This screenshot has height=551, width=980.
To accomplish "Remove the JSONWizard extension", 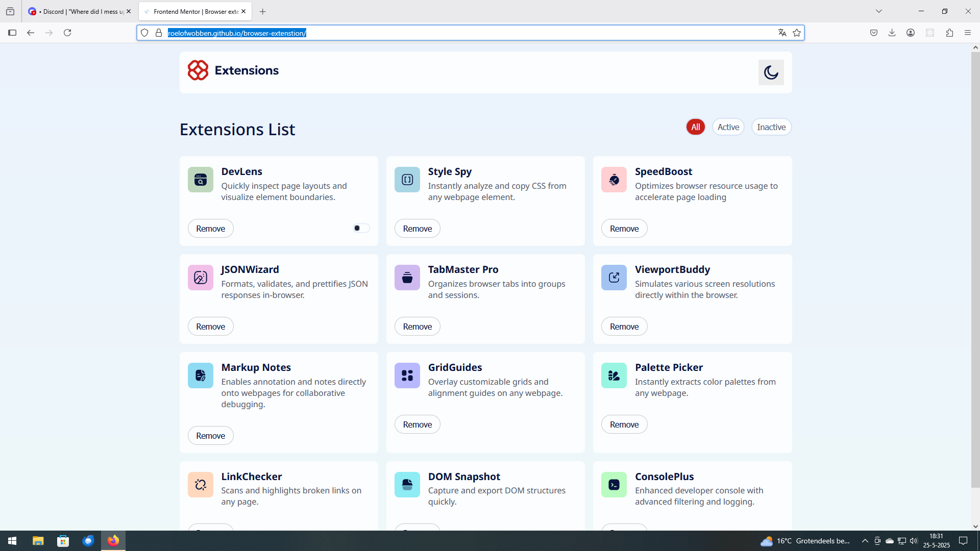I will 210,327.
